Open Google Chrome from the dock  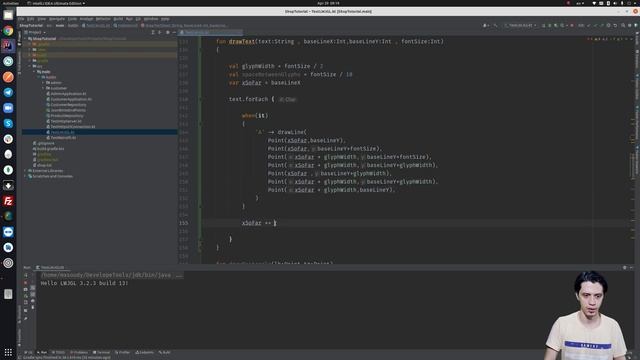[8, 31]
